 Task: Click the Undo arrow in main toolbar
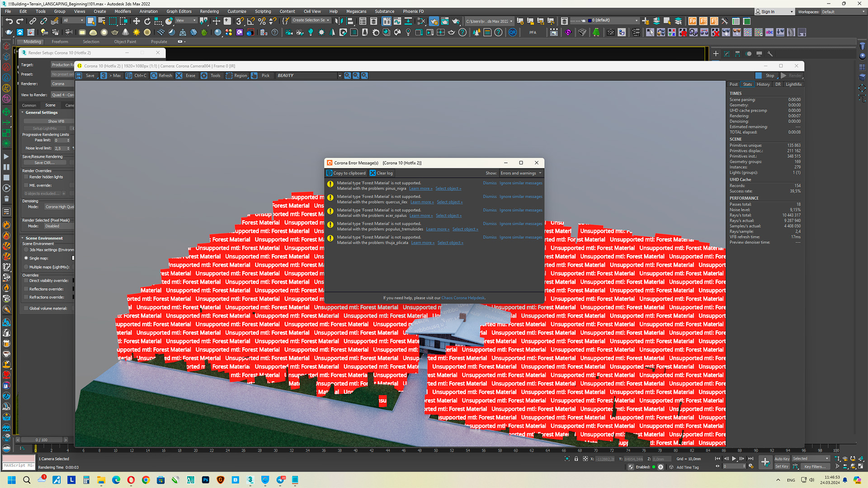tap(9, 21)
